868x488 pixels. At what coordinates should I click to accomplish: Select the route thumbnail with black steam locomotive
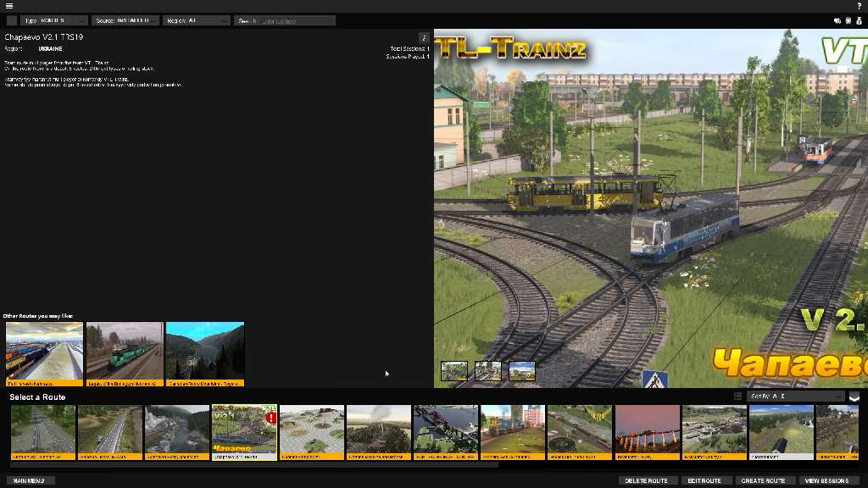tap(782, 432)
